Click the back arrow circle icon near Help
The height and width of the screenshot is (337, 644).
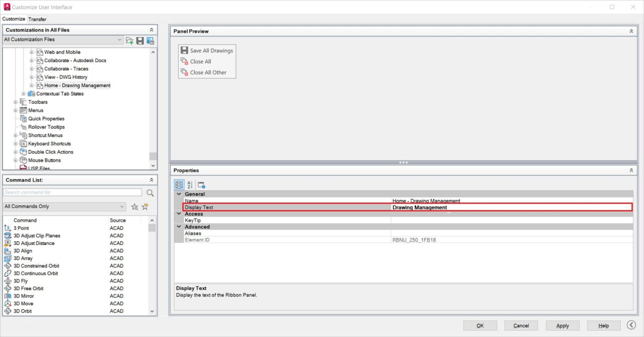coord(631,325)
